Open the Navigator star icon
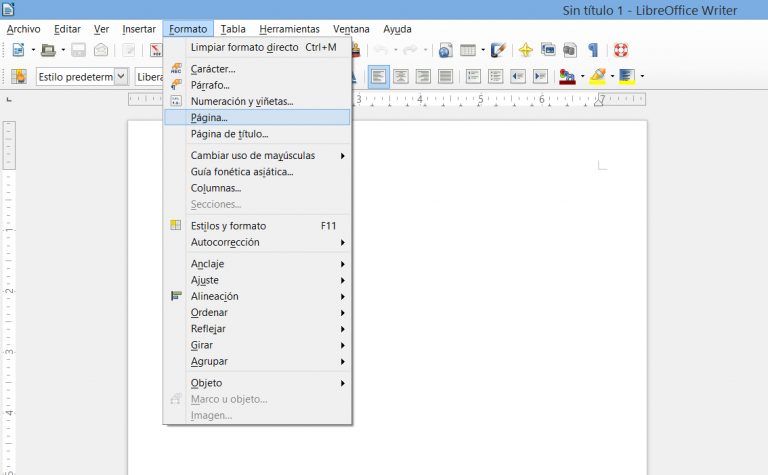The height and width of the screenshot is (475, 768). [526, 50]
